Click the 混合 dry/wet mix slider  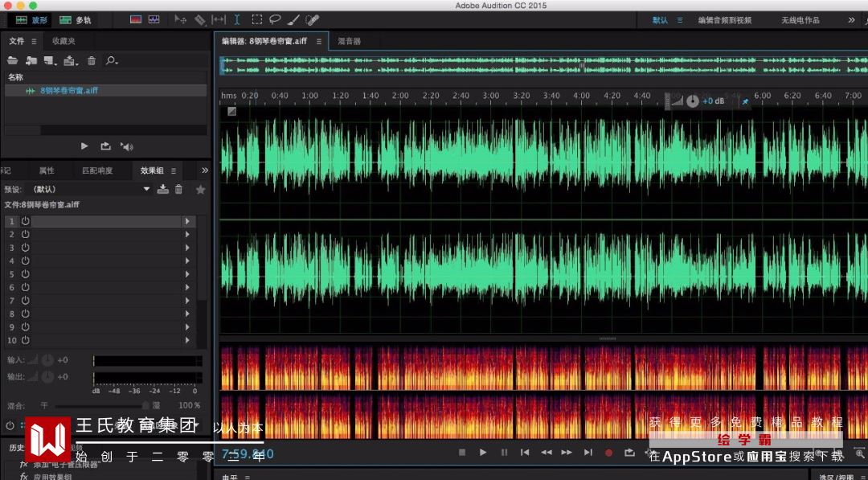[x=102, y=406]
